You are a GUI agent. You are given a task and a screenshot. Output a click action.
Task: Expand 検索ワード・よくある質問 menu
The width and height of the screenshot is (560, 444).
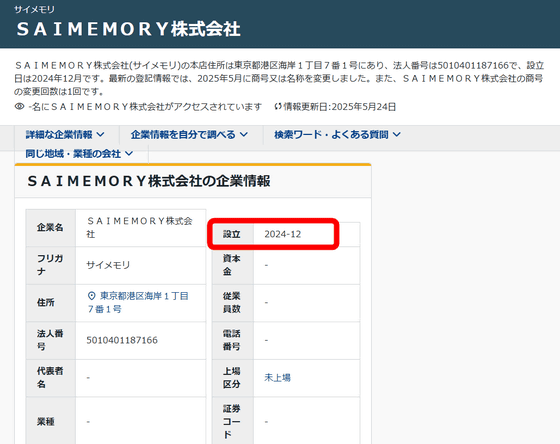(337, 135)
